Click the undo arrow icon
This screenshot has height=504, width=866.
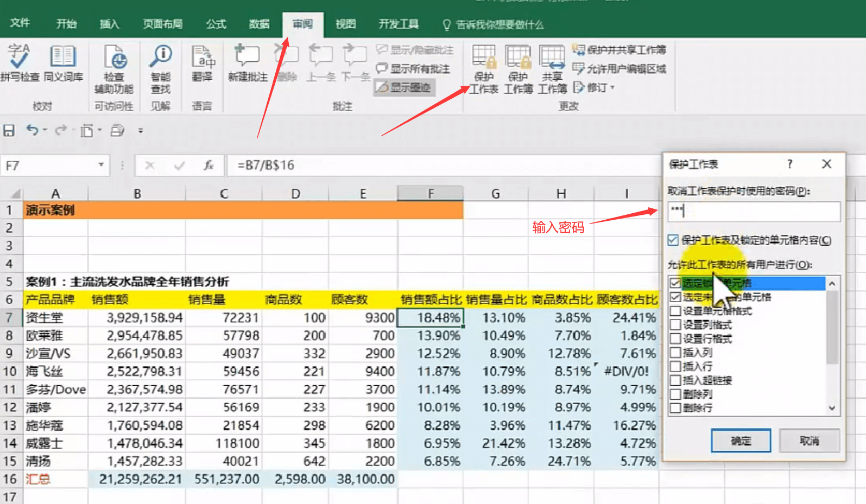coord(33,130)
